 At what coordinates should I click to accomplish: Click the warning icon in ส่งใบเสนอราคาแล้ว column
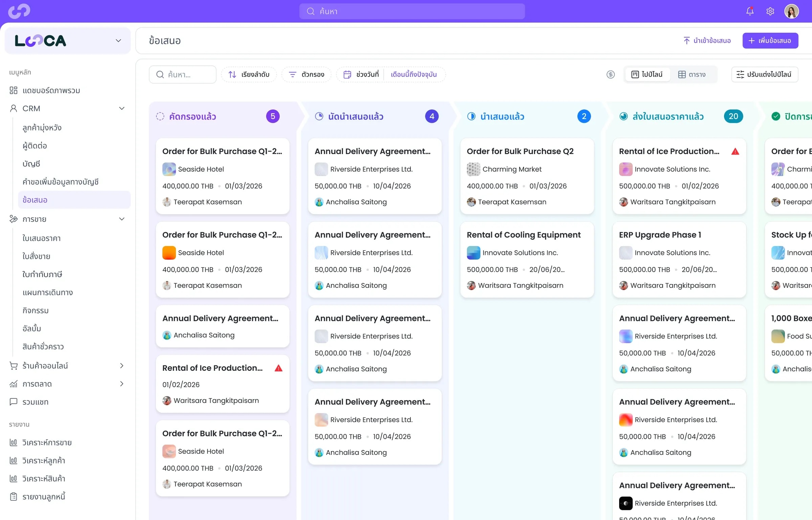point(735,151)
